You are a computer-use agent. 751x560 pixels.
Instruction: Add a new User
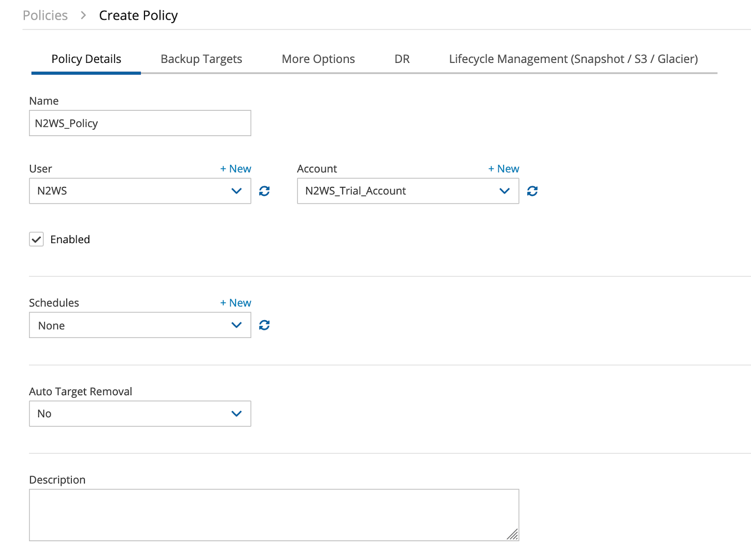pyautogui.click(x=236, y=169)
